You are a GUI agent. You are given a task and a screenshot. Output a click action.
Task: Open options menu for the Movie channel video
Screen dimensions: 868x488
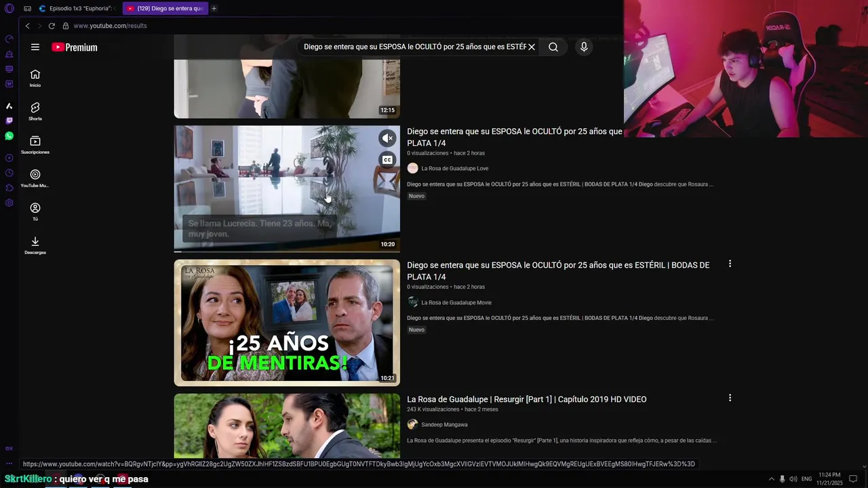click(x=730, y=264)
